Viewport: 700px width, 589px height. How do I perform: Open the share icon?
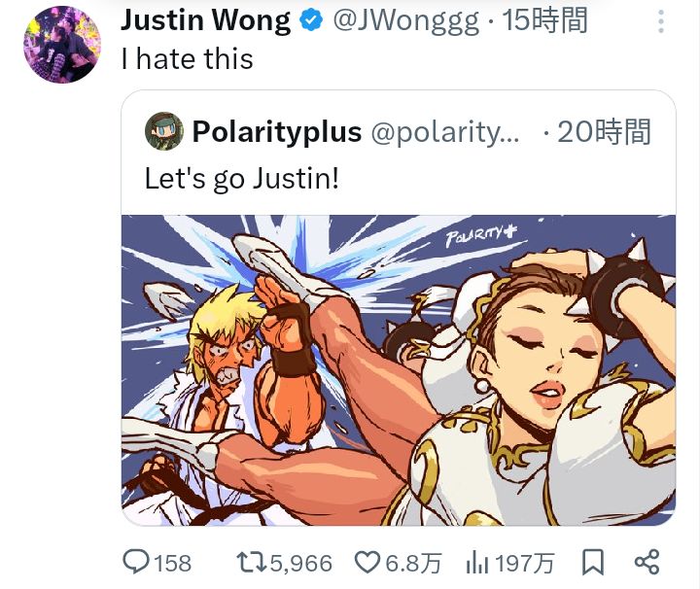[647, 562]
